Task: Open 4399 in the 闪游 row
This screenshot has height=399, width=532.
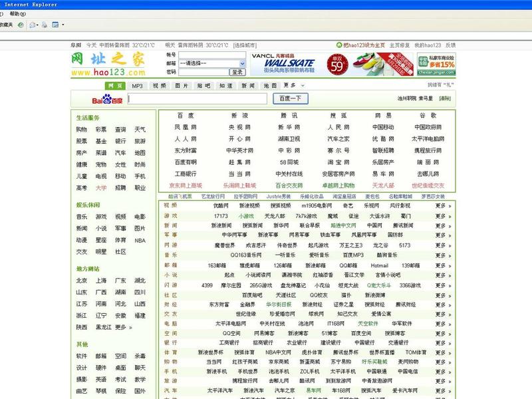Action: click(x=207, y=286)
